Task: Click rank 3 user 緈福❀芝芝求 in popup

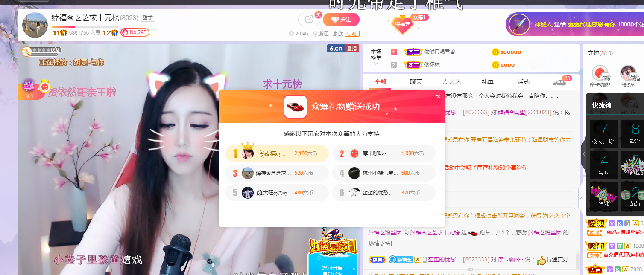Action: 277,173
